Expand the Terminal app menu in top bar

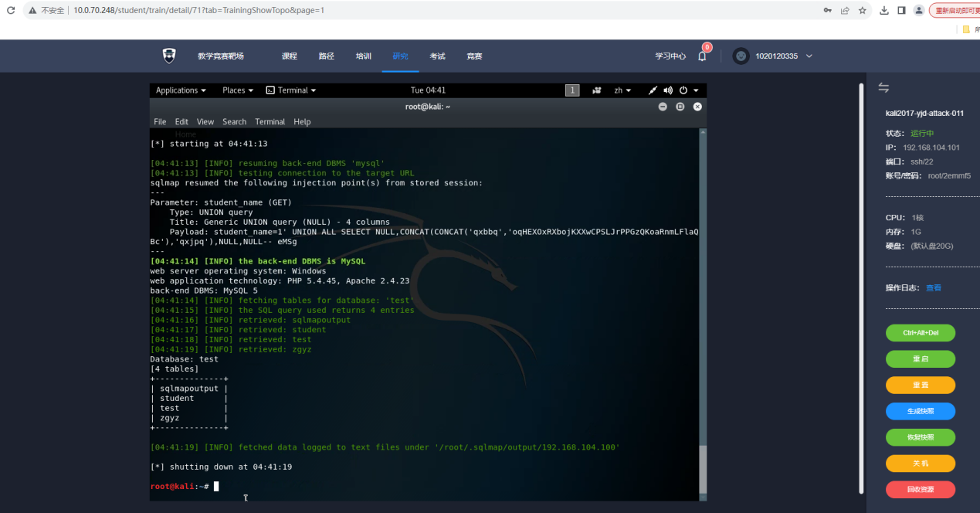click(x=291, y=90)
